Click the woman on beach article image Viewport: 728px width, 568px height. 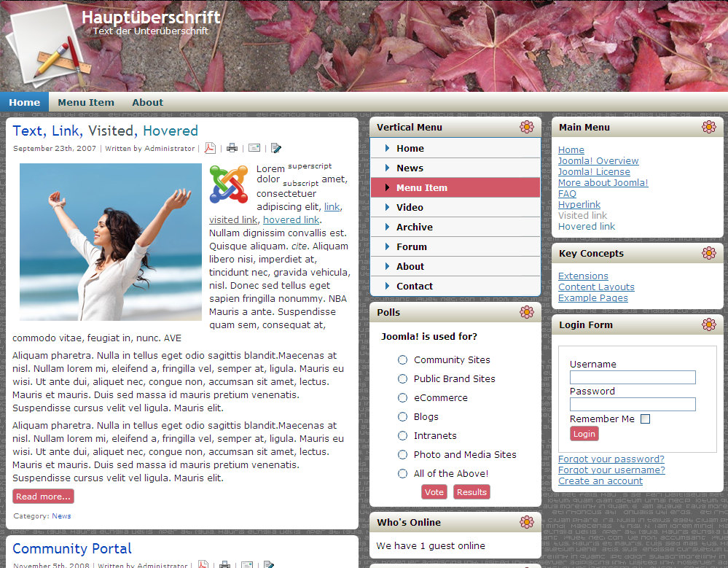tap(111, 242)
